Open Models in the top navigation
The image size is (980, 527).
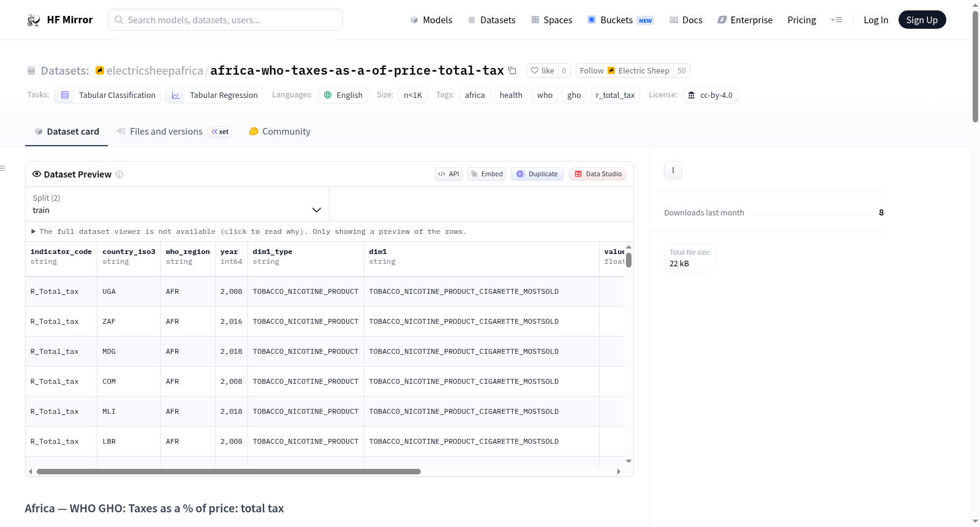(x=431, y=20)
